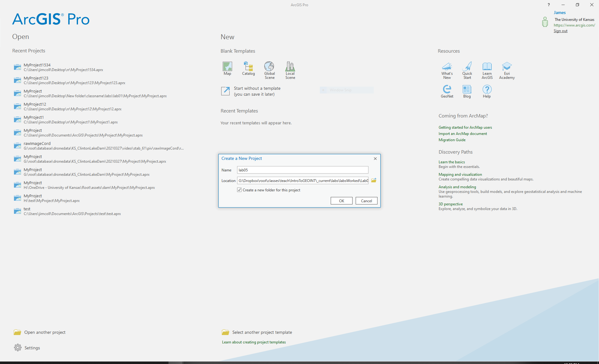Click the project icon beside MyProject1
The height and width of the screenshot is (364, 599).
pos(17,119)
